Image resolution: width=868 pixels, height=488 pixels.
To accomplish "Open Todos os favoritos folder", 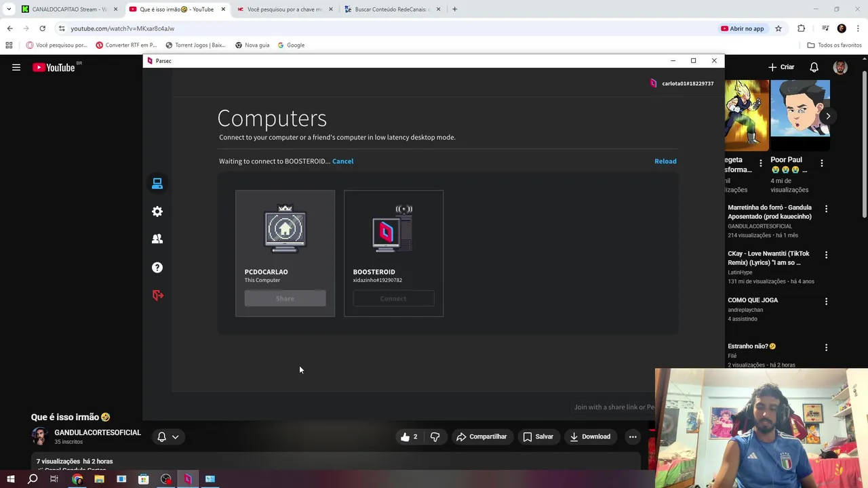I will pyautogui.click(x=834, y=45).
